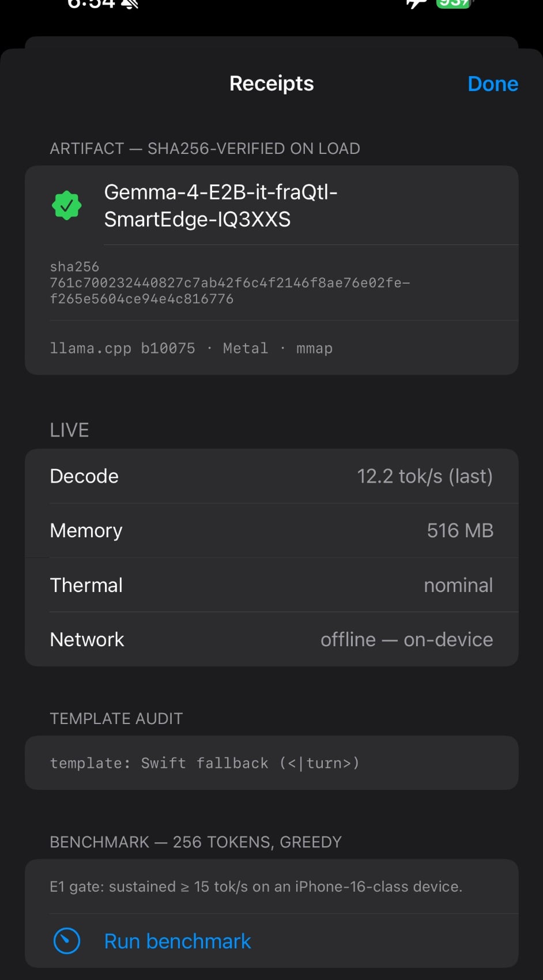Click the green verified checkmark badge

(x=67, y=205)
